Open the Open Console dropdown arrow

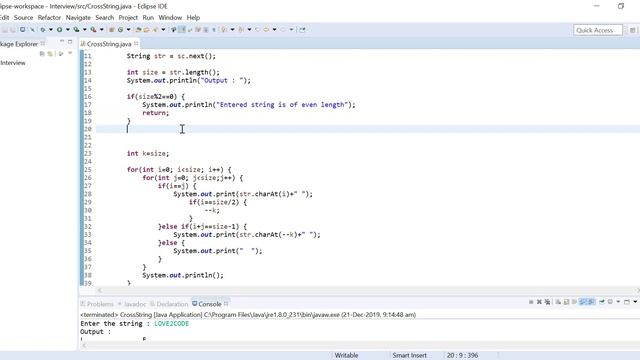tap(635, 302)
